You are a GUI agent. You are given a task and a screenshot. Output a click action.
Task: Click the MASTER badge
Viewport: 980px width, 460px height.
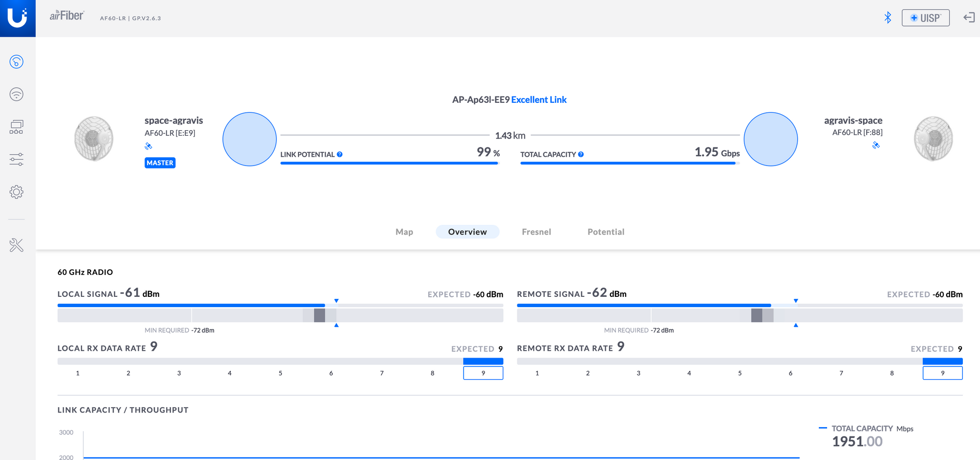(160, 163)
